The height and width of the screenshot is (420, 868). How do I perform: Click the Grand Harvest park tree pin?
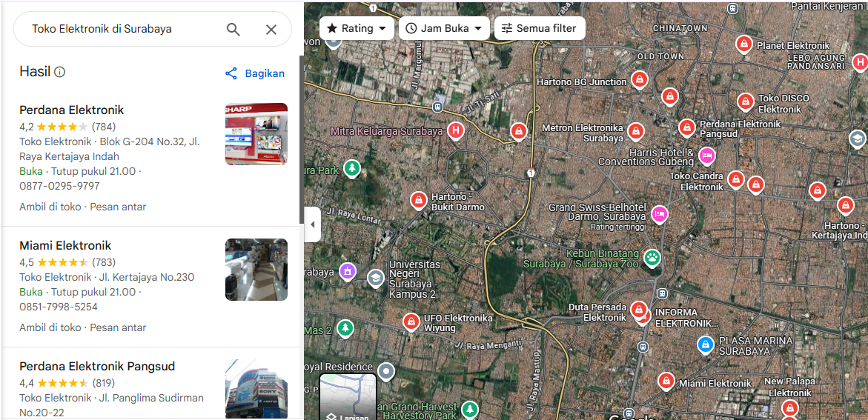[x=470, y=410]
